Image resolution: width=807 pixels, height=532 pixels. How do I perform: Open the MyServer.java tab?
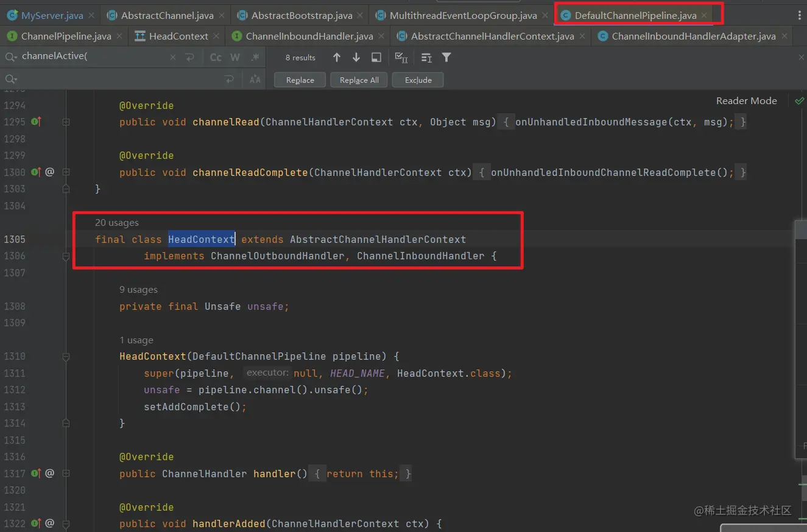pyautogui.click(x=51, y=15)
